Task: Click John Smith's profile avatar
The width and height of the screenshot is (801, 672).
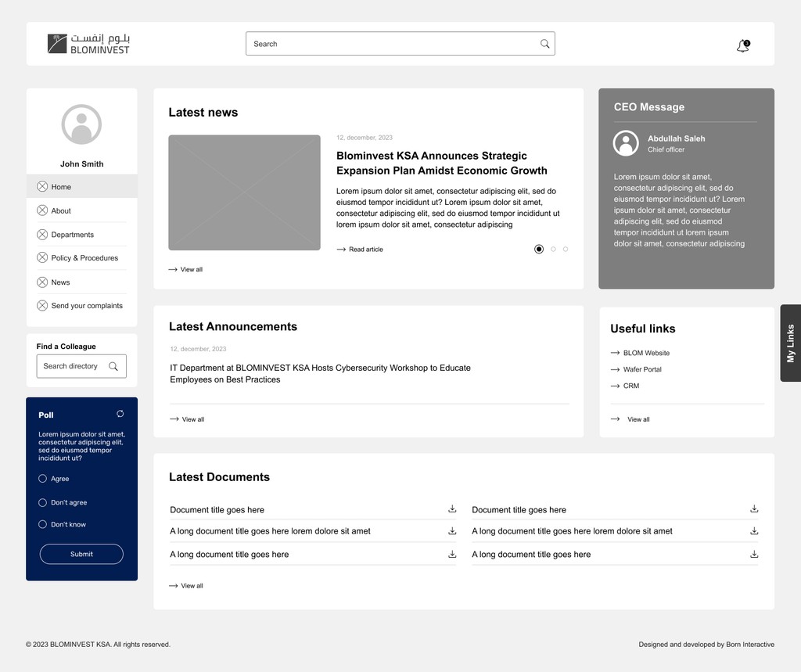Action: click(x=81, y=124)
